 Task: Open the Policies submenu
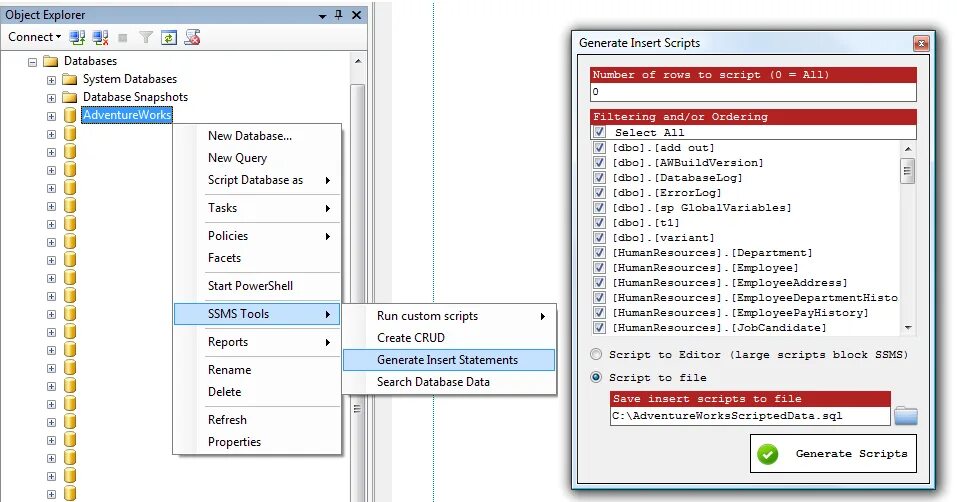(x=257, y=236)
